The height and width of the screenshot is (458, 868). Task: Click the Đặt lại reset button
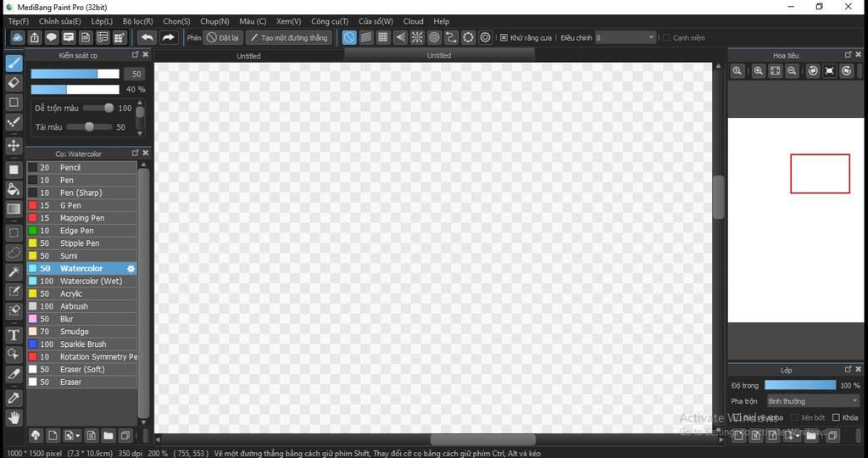(x=223, y=37)
